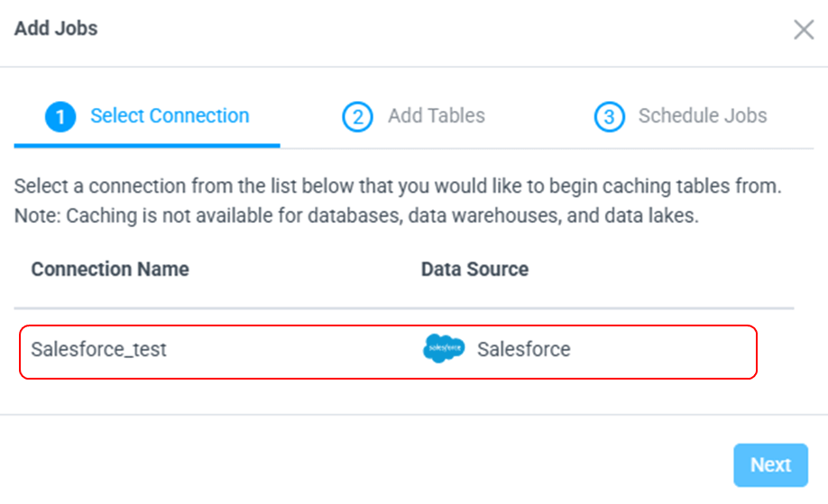The image size is (828, 504).
Task: Close the Add Jobs dialog
Action: tap(803, 30)
